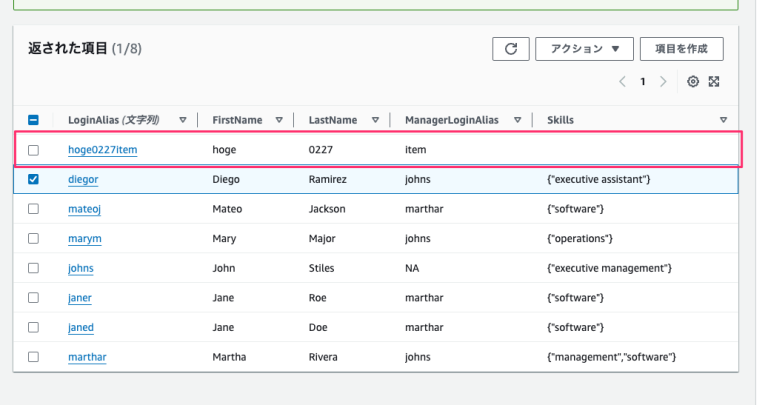Click the item manager alias cell
The width and height of the screenshot is (768, 405).
[415, 150]
